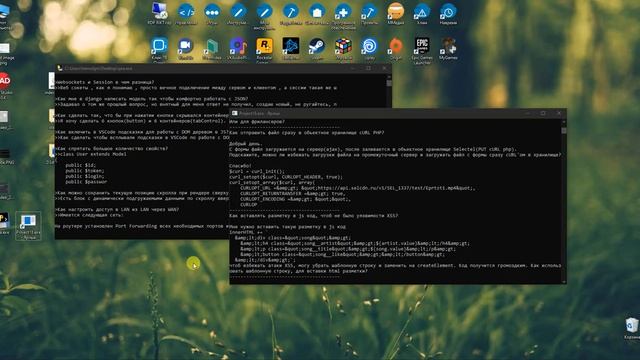Click 'Как отправить файл сразу в объектное хранилище cURL PHP?'
The image size is (640, 360).
coord(307,133)
